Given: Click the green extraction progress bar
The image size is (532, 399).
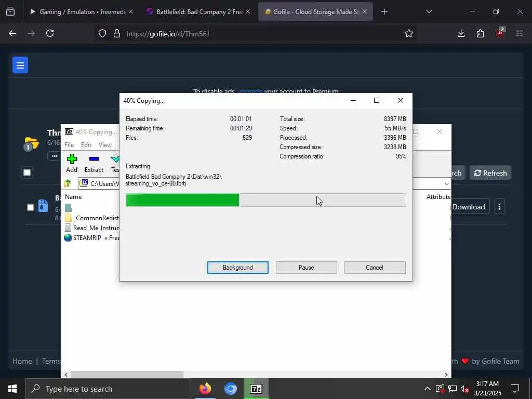Looking at the screenshot, I should 265,200.
